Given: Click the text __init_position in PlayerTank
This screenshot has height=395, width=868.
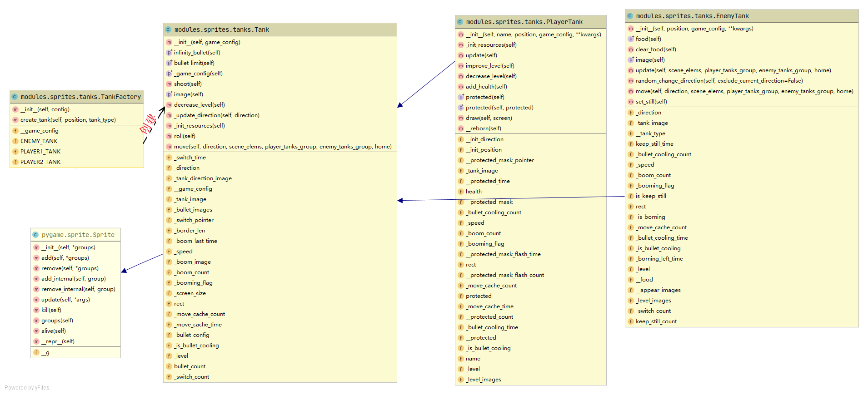Looking at the screenshot, I should pyautogui.click(x=484, y=150).
